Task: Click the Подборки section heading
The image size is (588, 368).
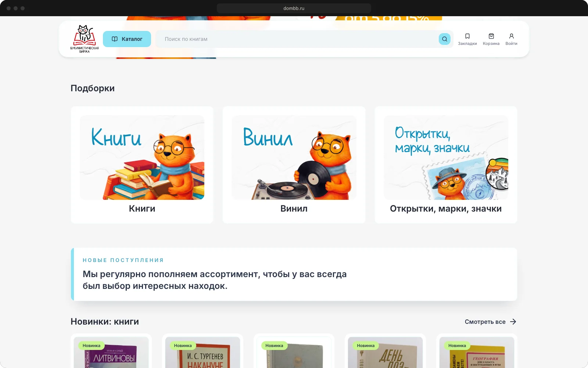Action: (x=93, y=88)
